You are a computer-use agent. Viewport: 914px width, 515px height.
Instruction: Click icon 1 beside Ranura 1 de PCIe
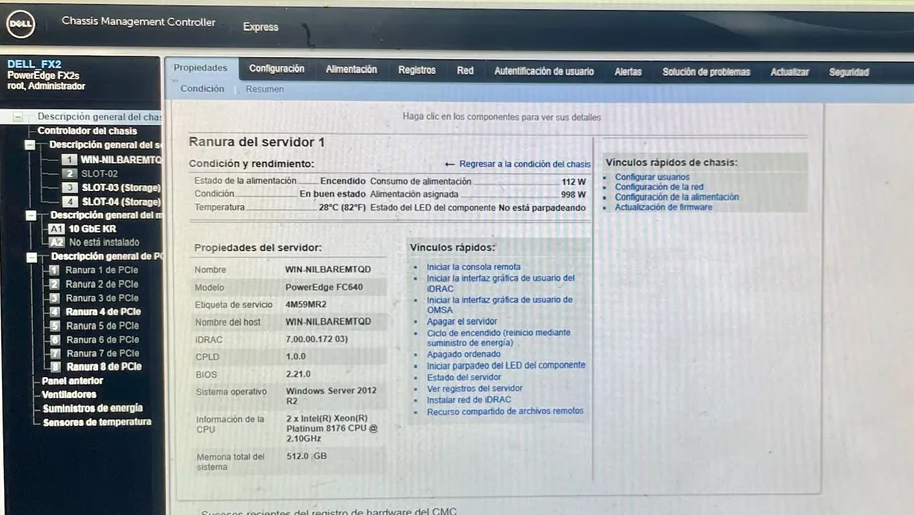pos(54,270)
